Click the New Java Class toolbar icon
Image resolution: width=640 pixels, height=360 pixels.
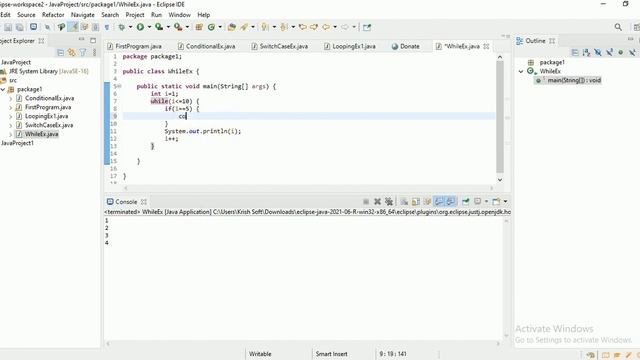pos(211,27)
